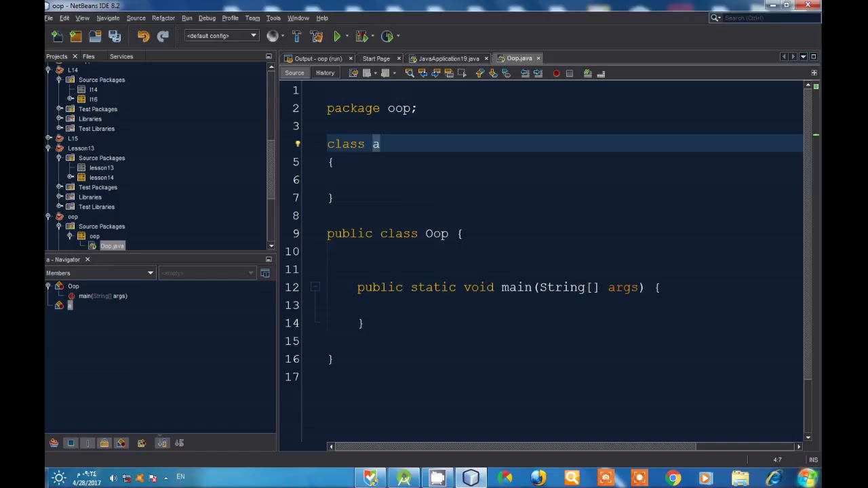
Task: Select main(String[] args) in Navigator
Action: coord(103,296)
